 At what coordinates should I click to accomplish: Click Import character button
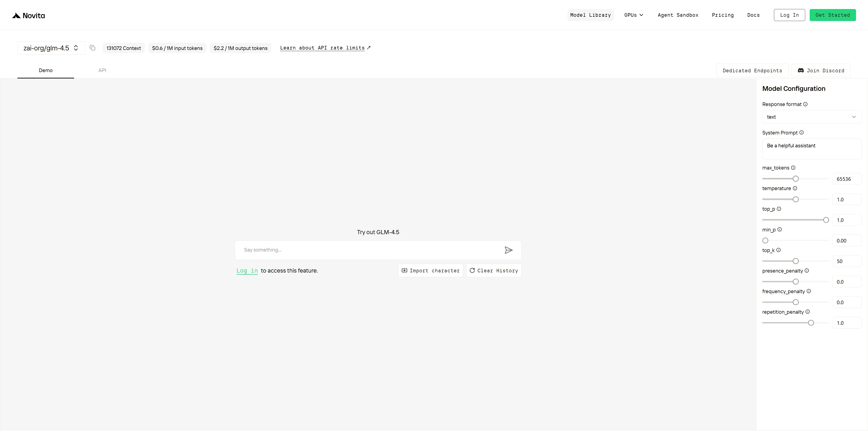pos(430,271)
